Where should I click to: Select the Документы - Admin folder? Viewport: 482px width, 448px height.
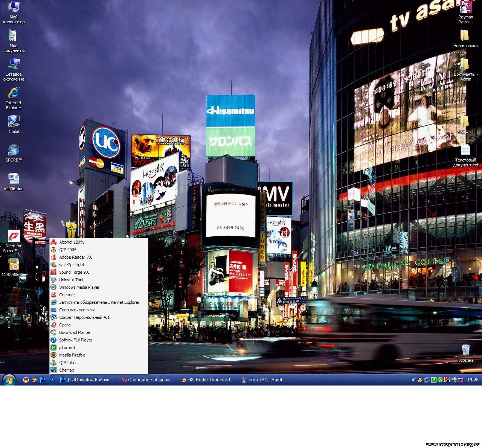(x=465, y=70)
